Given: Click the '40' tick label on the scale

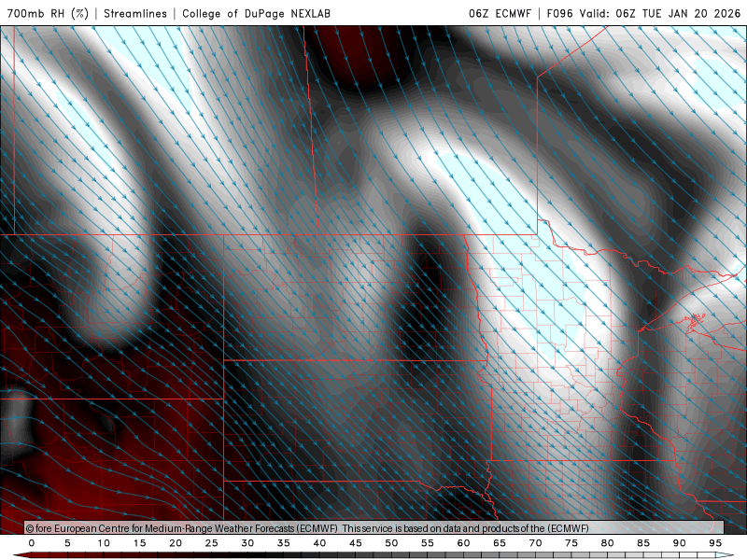Looking at the screenshot, I should (319, 543).
